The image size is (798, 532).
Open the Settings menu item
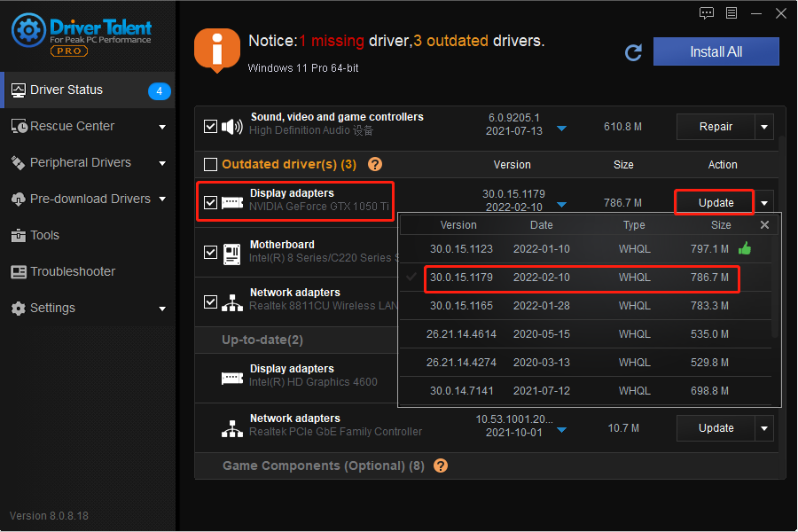[88, 309]
